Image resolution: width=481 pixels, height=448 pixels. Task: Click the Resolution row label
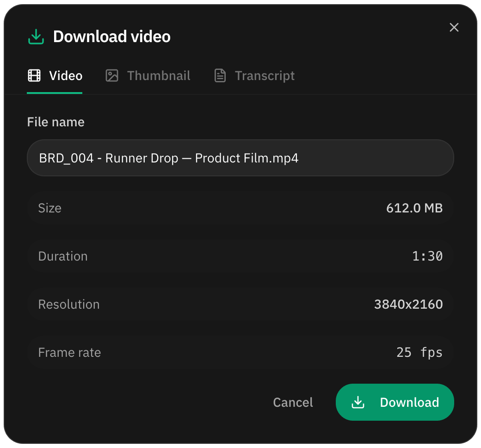pos(69,304)
